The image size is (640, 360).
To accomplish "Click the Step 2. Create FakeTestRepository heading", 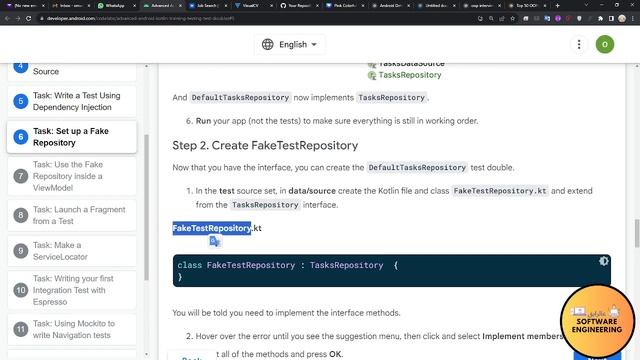I will (x=265, y=145).
